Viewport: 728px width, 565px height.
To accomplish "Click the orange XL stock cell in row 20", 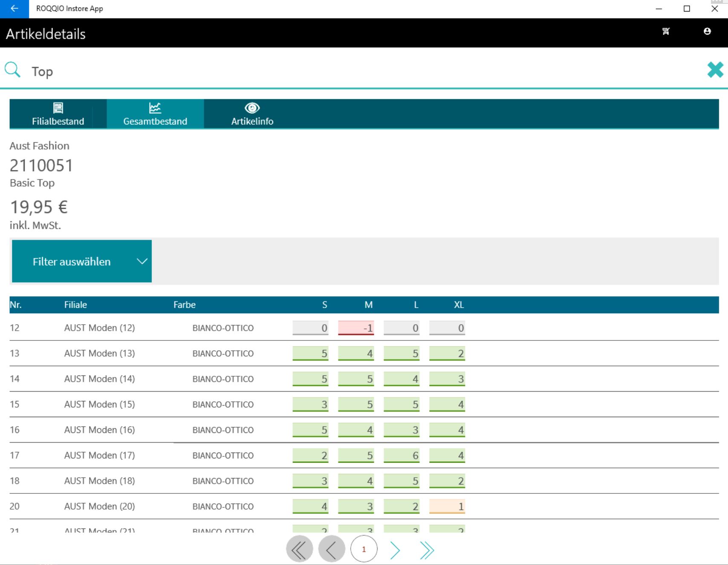I will click(x=447, y=506).
